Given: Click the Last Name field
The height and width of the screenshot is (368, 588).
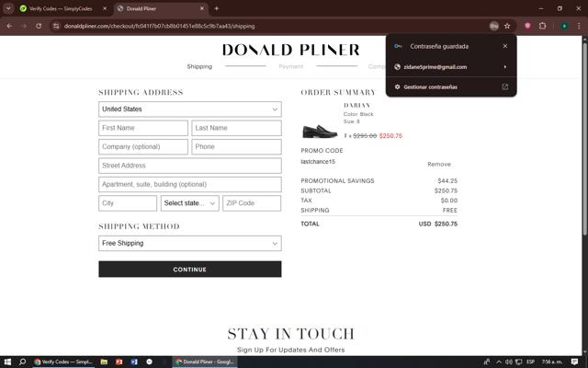Looking at the screenshot, I should 236,128.
